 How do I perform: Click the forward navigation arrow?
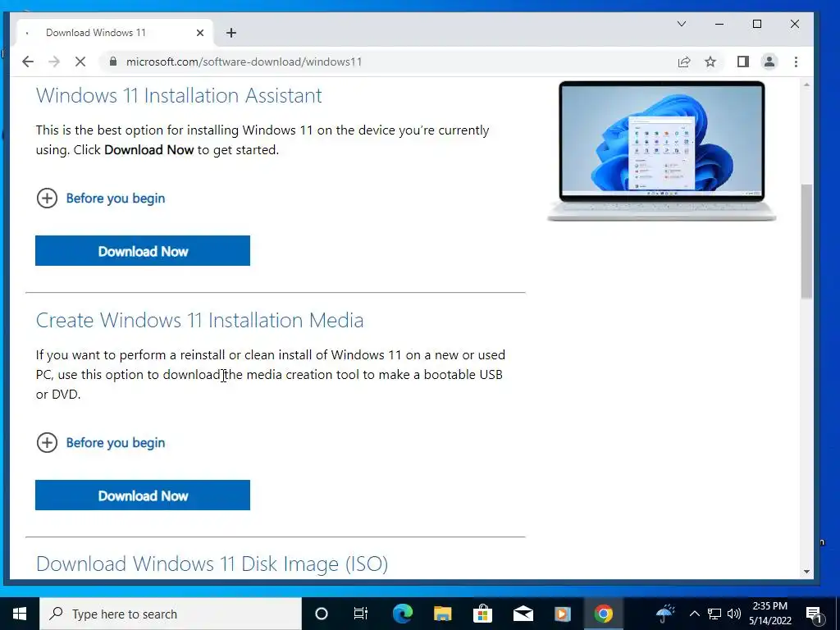[54, 62]
